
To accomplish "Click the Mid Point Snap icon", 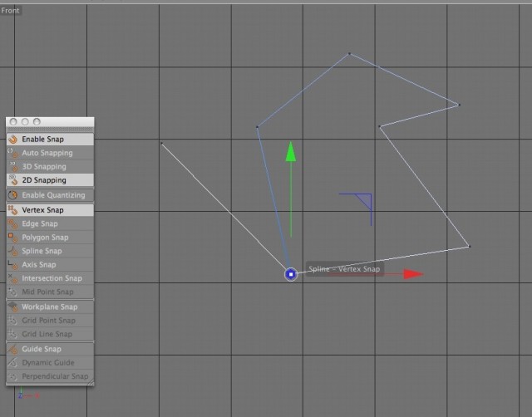I will [x=13, y=292].
